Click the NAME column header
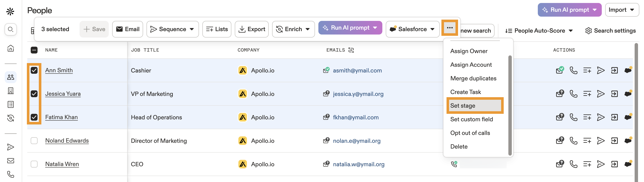This screenshot has height=182, width=644. point(51,50)
